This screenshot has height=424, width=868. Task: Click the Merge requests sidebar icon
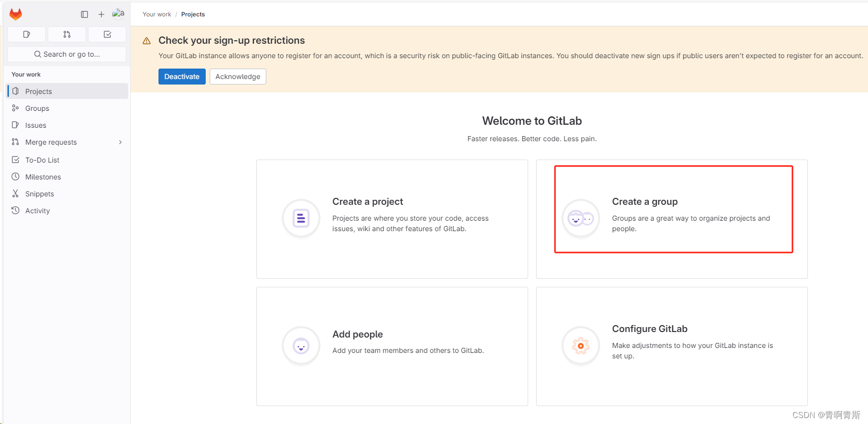(15, 142)
